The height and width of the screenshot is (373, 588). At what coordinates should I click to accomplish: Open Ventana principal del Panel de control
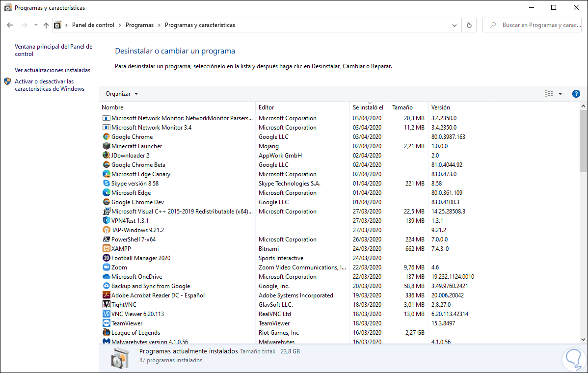(x=53, y=50)
